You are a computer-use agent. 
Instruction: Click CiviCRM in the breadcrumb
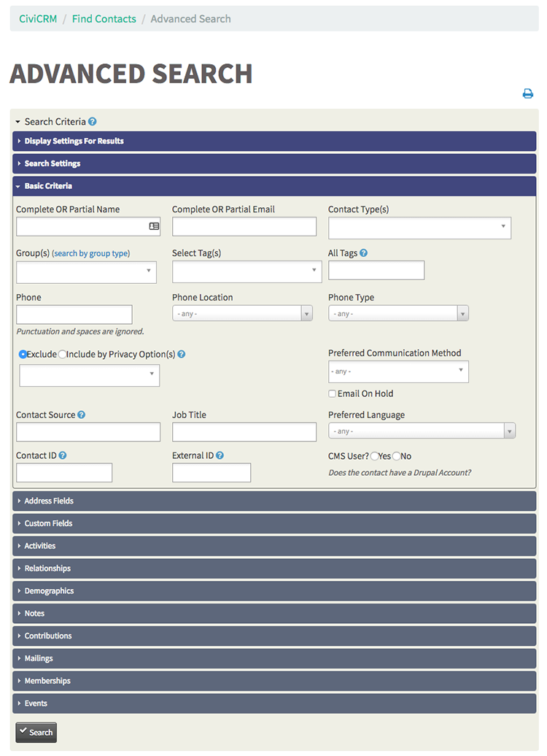point(37,18)
